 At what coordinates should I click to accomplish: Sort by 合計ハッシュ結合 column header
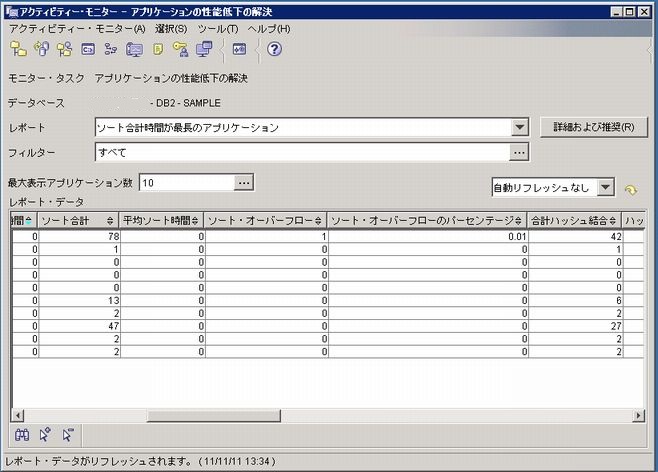pos(574,220)
